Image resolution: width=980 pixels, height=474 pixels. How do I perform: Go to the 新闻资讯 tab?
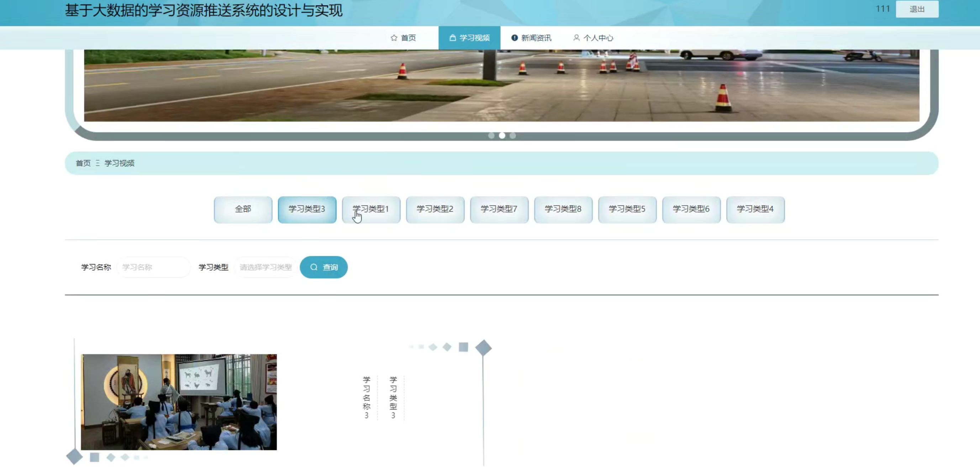531,38
